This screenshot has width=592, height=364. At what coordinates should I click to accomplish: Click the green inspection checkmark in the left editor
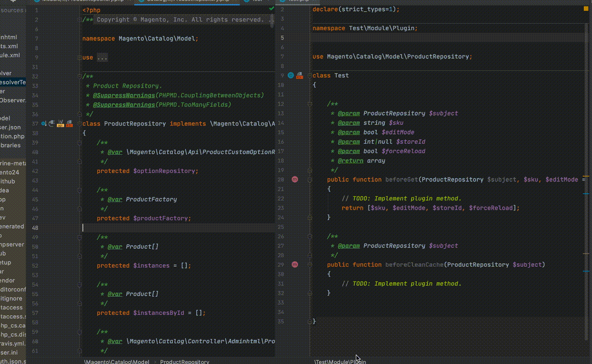[x=271, y=9]
